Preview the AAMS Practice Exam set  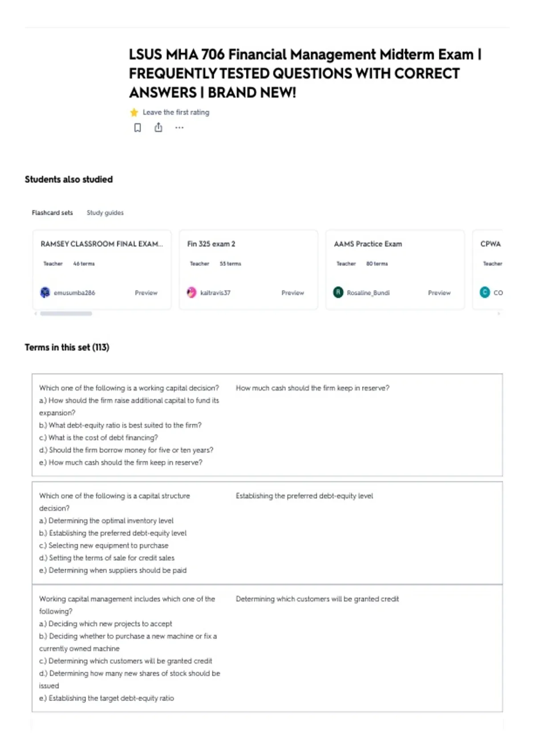[439, 293]
